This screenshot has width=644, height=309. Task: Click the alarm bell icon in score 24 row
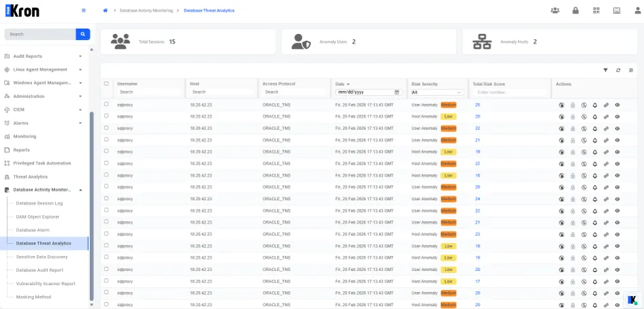[x=595, y=199]
